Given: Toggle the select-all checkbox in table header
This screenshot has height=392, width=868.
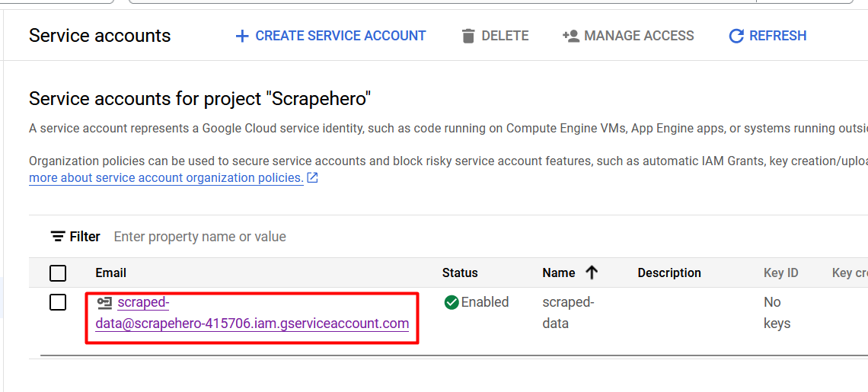Looking at the screenshot, I should click(58, 273).
